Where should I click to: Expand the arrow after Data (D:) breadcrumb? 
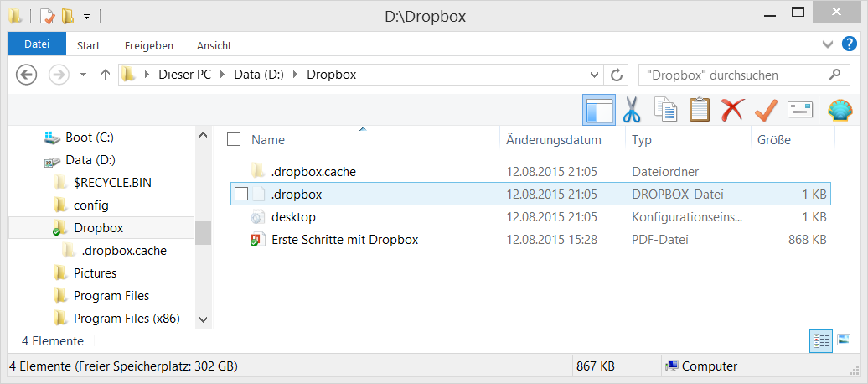pos(295,75)
